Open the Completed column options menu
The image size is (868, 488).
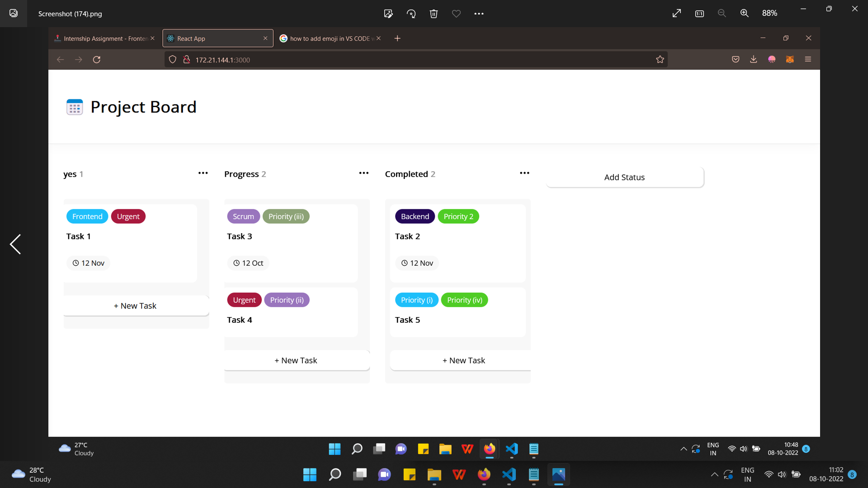(x=524, y=173)
